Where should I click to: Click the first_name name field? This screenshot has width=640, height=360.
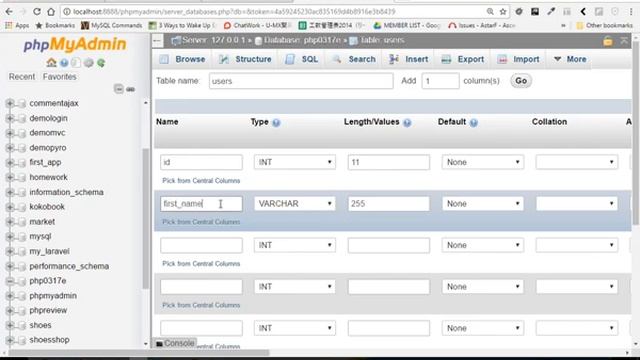pyautogui.click(x=201, y=204)
